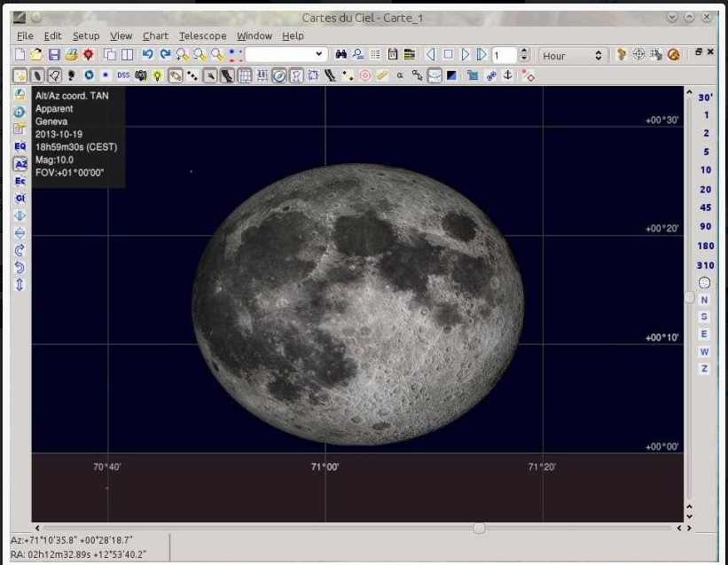Click the anchor lock icon

tap(508, 75)
